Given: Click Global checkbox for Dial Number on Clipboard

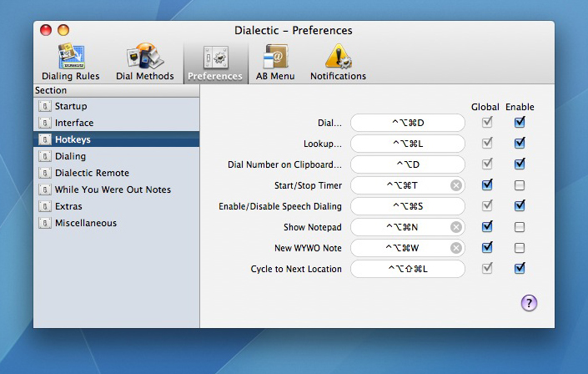Looking at the screenshot, I should click(487, 164).
